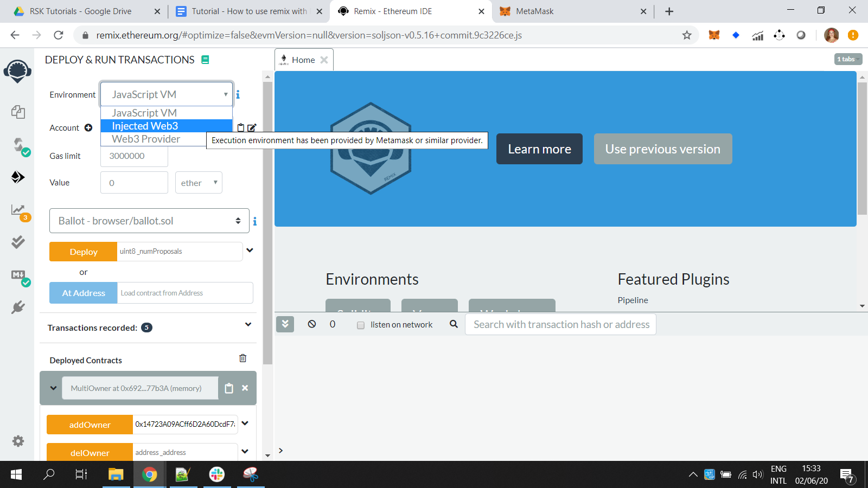Click the contract info icon beside Ballot
The width and height of the screenshot is (868, 488).
pos(255,221)
